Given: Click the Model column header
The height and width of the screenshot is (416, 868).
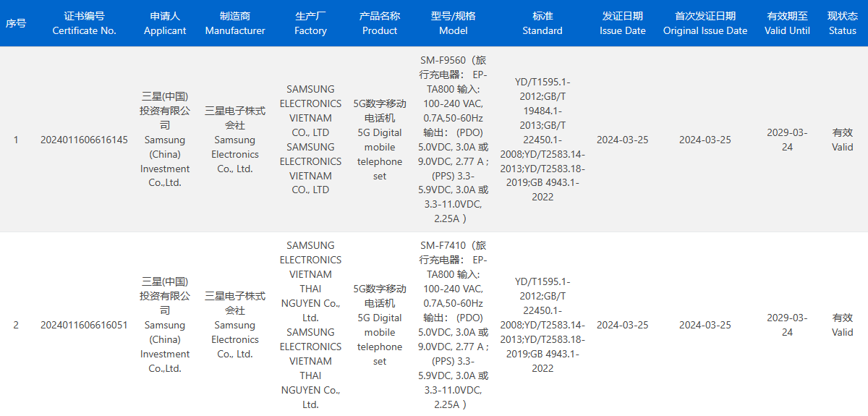Looking at the screenshot, I should pos(454,23).
